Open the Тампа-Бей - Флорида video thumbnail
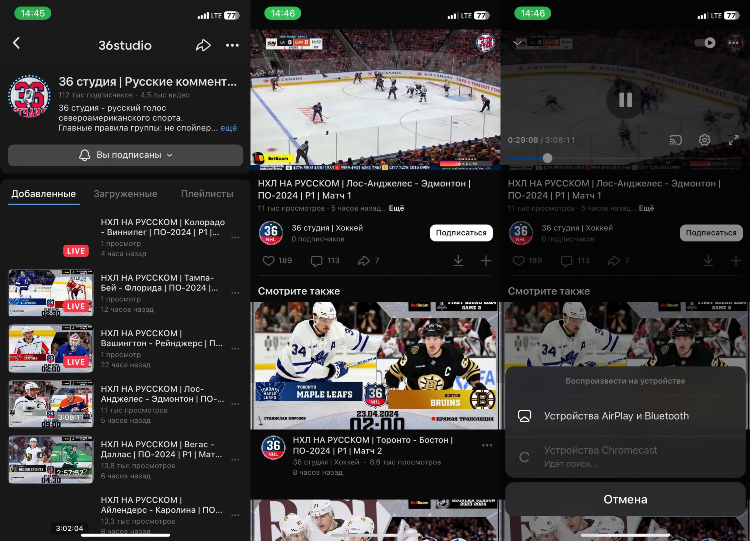This screenshot has width=750, height=541. (x=51, y=293)
